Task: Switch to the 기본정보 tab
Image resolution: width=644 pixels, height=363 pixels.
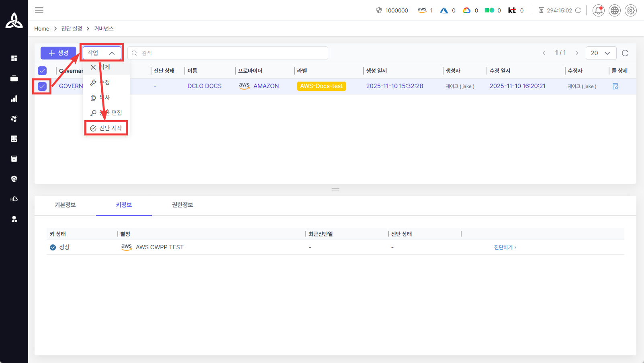Action: (x=65, y=205)
